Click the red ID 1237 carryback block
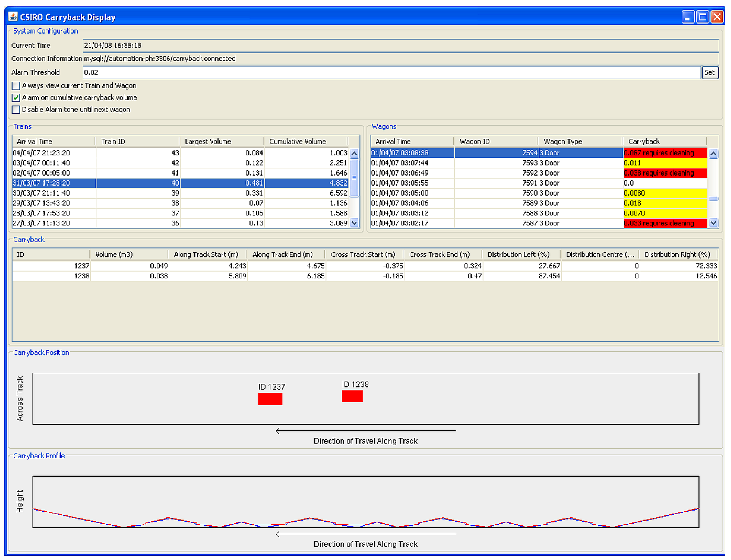 tap(270, 399)
